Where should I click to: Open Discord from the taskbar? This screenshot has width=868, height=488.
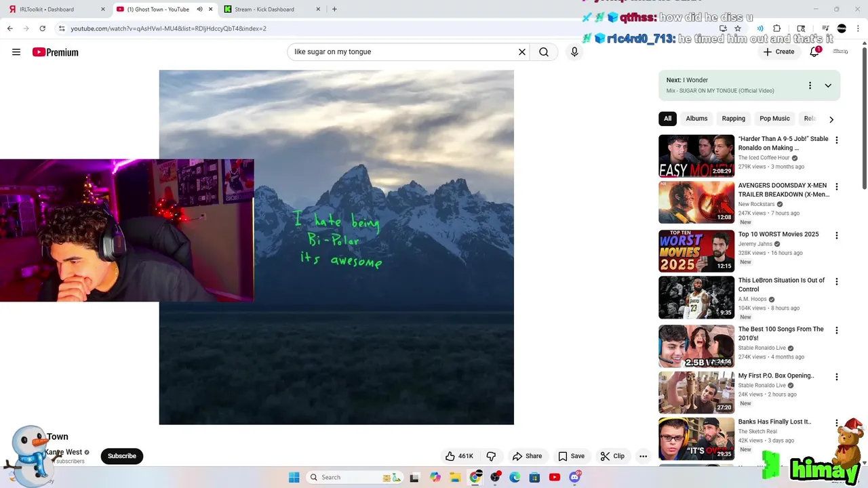coord(575,477)
